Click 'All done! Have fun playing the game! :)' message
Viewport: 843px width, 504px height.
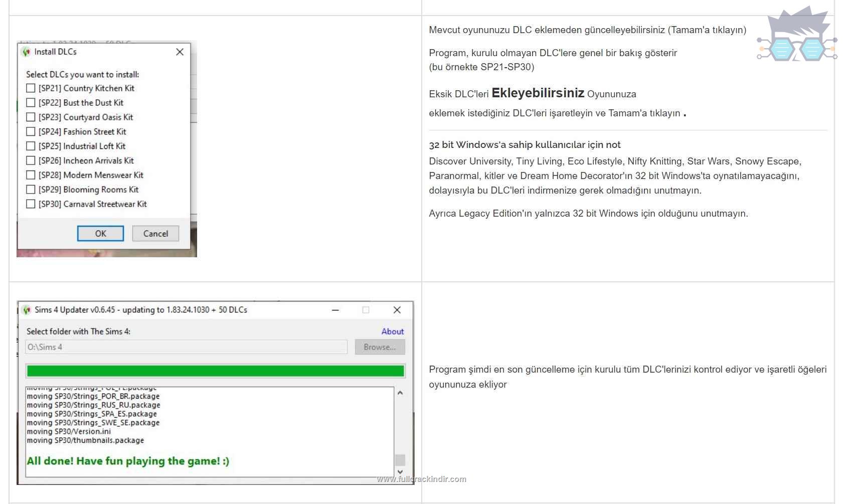(128, 461)
